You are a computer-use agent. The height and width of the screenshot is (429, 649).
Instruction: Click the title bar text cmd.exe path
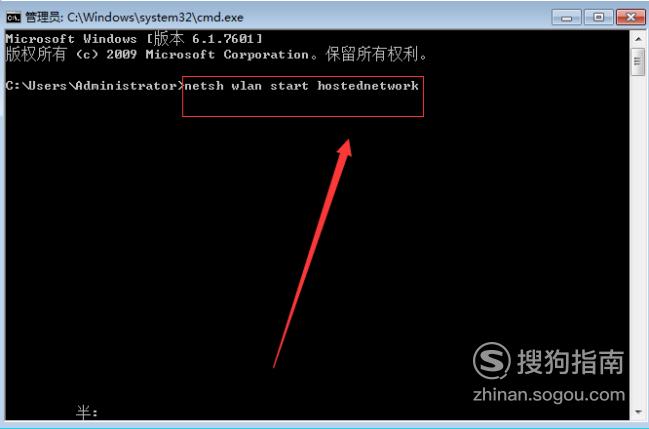point(155,17)
